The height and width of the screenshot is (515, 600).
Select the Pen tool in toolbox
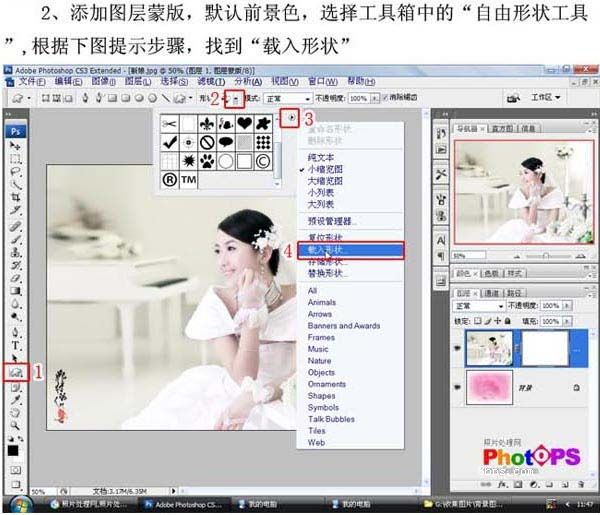(x=15, y=332)
